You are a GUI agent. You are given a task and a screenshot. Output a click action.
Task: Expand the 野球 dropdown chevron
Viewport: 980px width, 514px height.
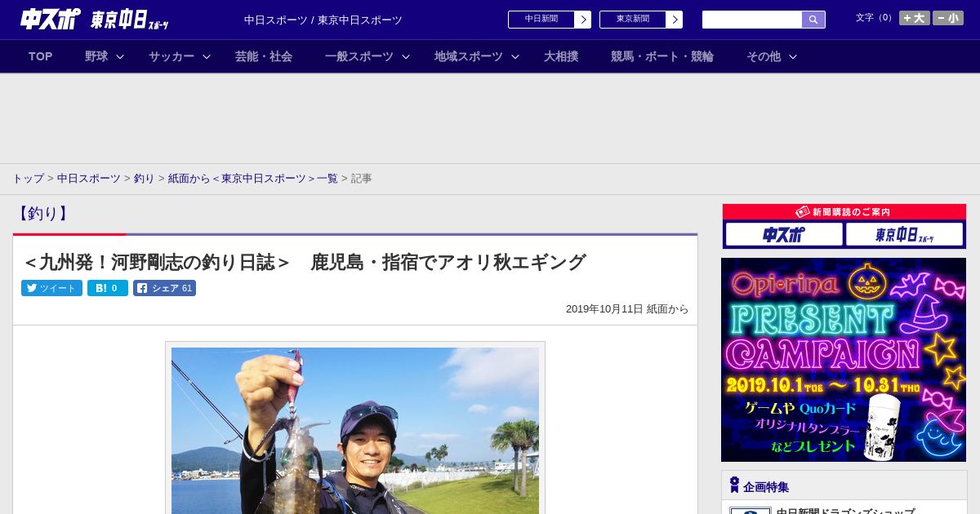(120, 56)
